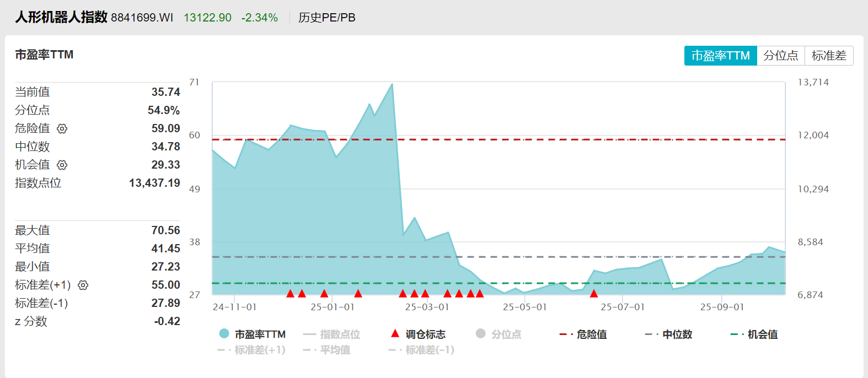Image resolution: width=868 pixels, height=378 pixels.
Task: Click the first red rebalance triangle on the chart
Action: tap(291, 293)
